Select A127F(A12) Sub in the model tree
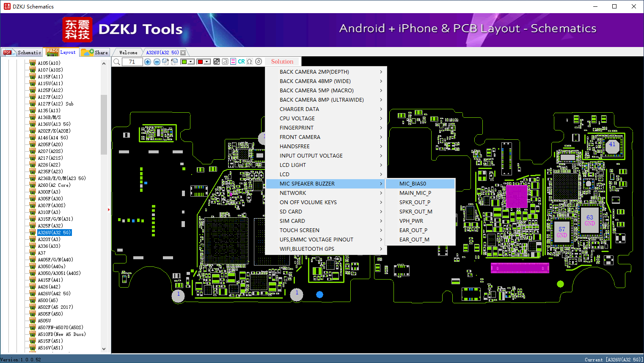Viewport: 644px width, 363px height. 55,104
